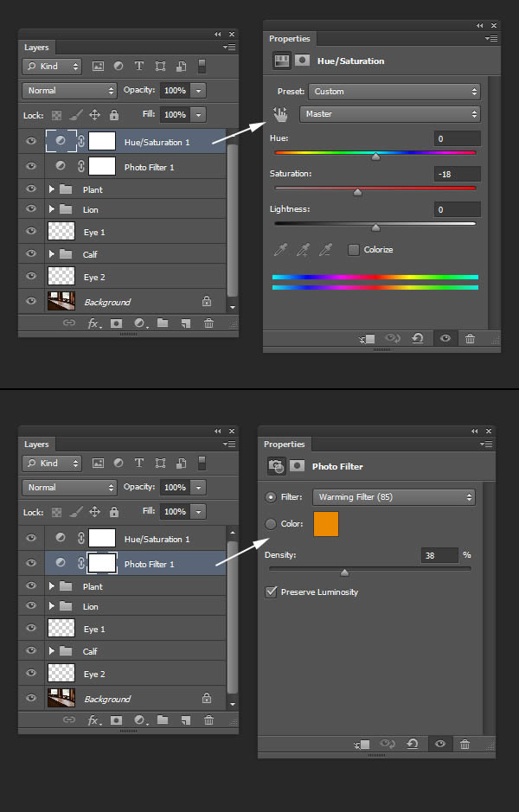The height and width of the screenshot is (812, 519).
Task: Open Normal blend mode dropdown in upper Layers panel
Action: [x=69, y=91]
